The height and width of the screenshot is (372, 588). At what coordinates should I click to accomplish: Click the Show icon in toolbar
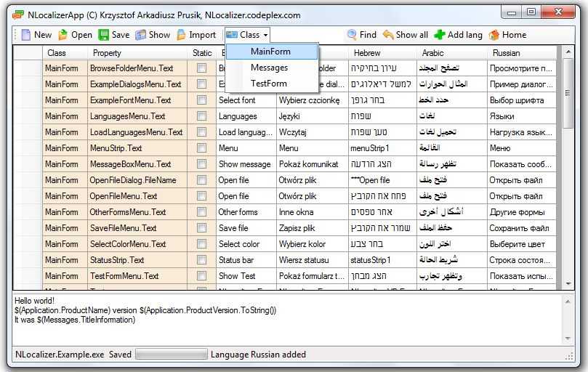pos(140,35)
